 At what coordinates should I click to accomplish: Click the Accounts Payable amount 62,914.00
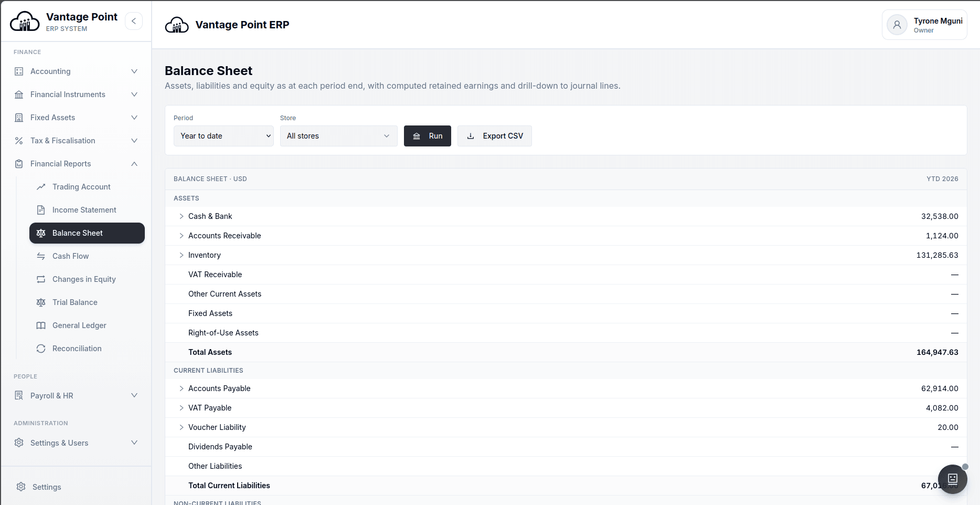pyautogui.click(x=940, y=388)
